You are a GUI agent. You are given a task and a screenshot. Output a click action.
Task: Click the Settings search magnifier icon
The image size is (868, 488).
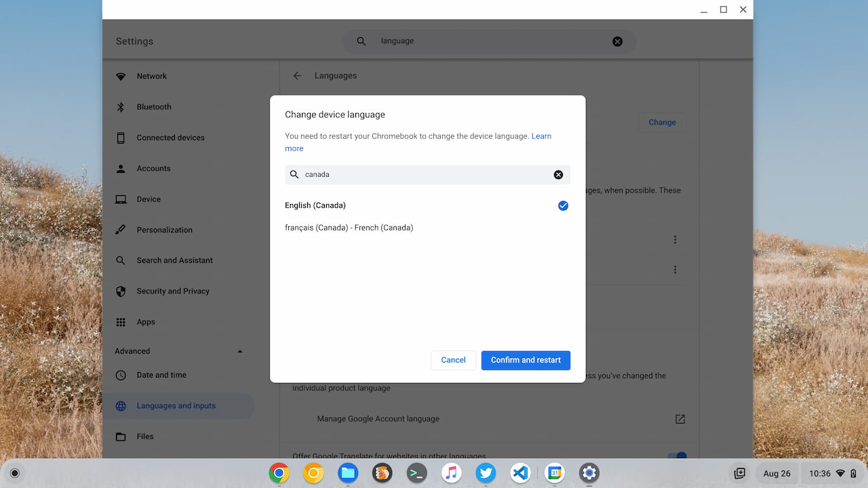point(361,41)
